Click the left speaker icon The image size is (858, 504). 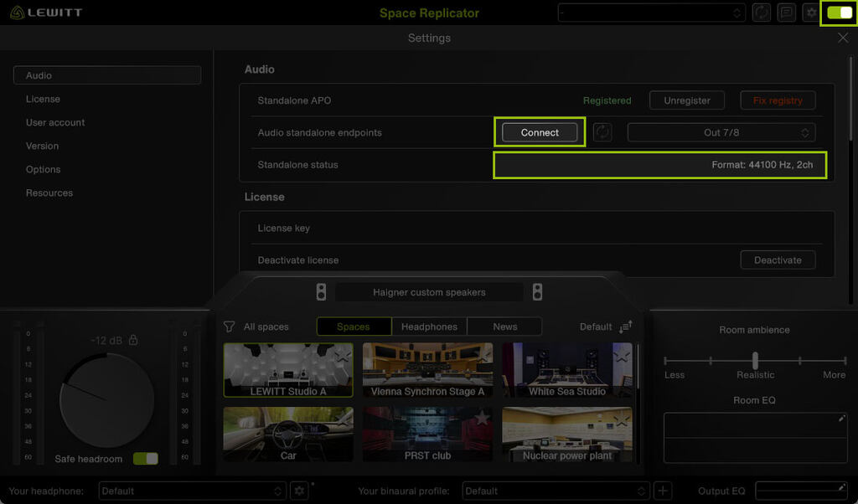click(321, 292)
